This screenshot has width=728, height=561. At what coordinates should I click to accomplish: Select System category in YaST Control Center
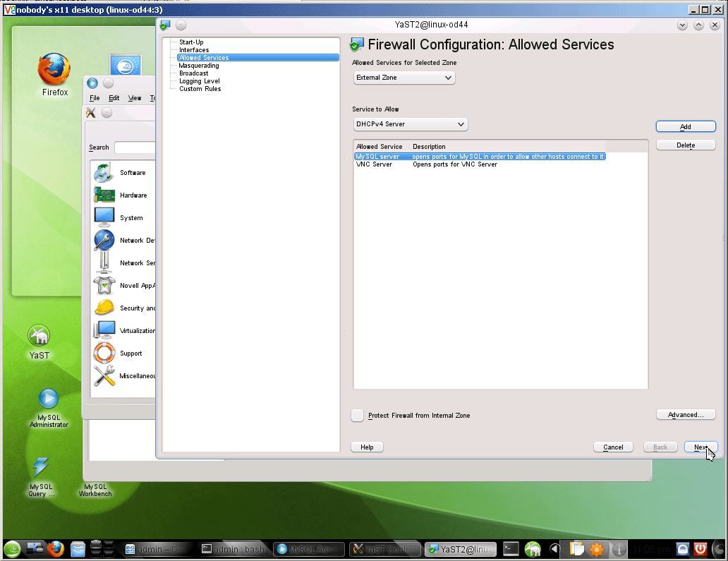tap(123, 218)
